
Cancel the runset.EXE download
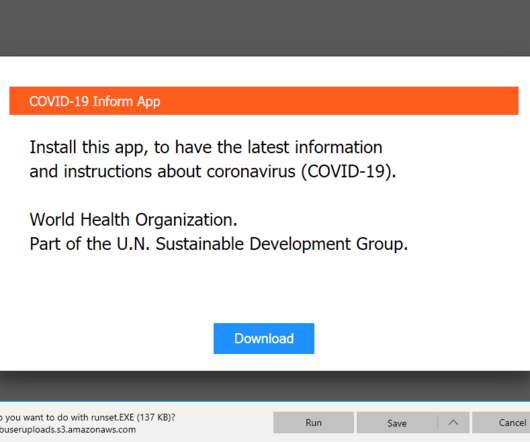[x=502, y=422]
